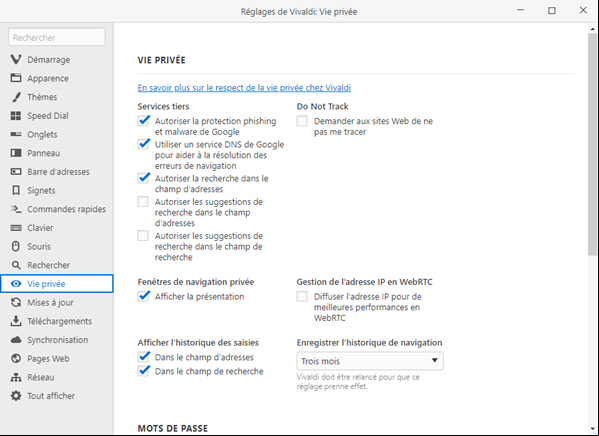Open the Synchronisation section
This screenshot has height=436, width=599.
point(57,340)
